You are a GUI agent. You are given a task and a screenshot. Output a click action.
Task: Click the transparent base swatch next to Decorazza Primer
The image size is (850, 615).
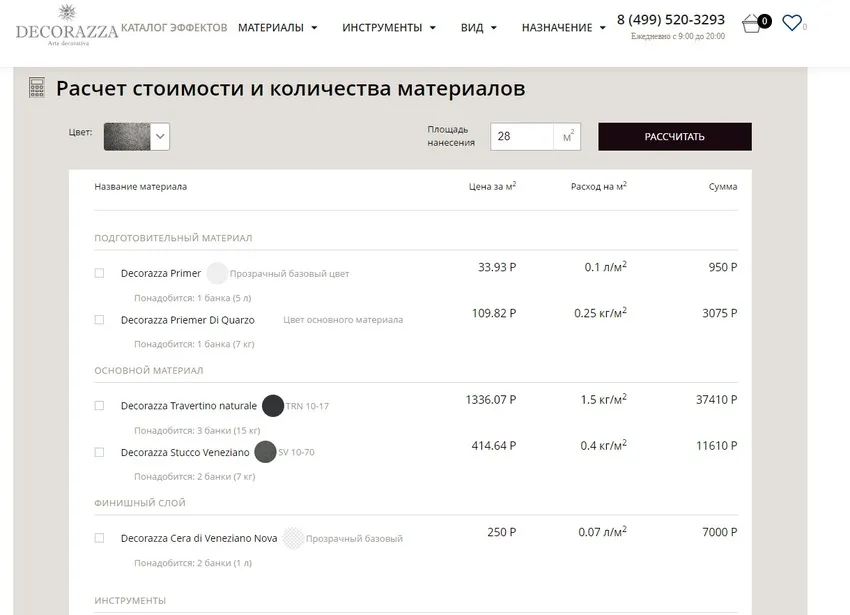click(x=217, y=272)
